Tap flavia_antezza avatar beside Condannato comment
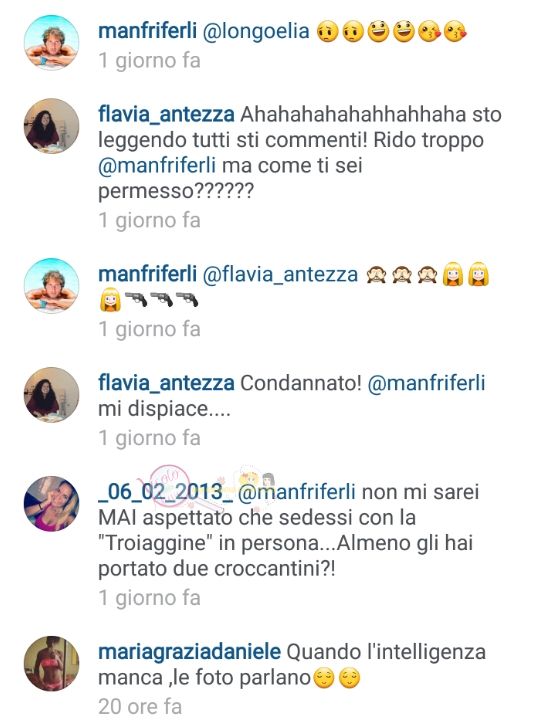The image size is (553, 726). (x=51, y=395)
